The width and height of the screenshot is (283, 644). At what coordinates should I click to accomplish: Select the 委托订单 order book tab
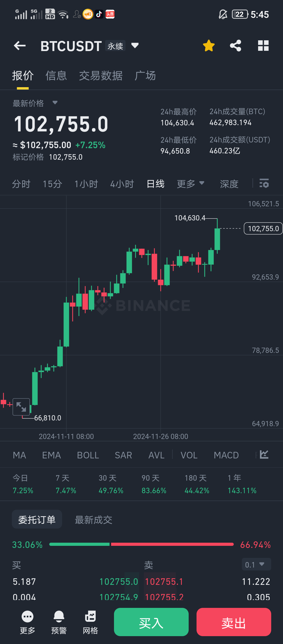pyautogui.click(x=37, y=520)
